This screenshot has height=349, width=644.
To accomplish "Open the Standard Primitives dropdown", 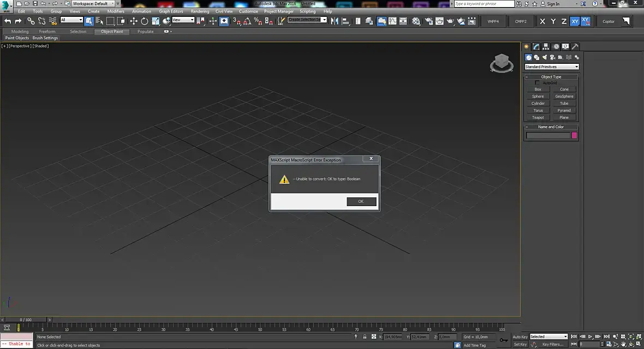I will [x=551, y=67].
